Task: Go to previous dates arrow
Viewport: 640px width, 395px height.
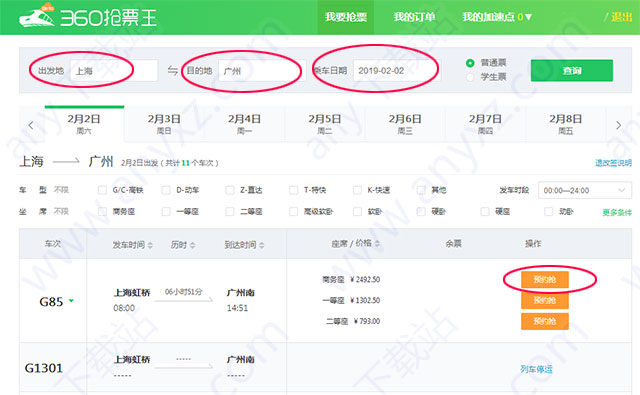Action: (x=31, y=125)
